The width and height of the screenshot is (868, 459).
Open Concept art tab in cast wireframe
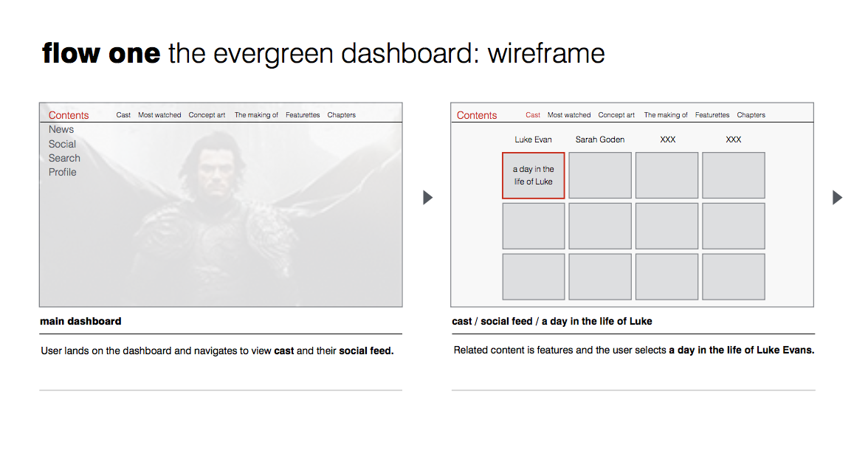pyautogui.click(x=617, y=115)
